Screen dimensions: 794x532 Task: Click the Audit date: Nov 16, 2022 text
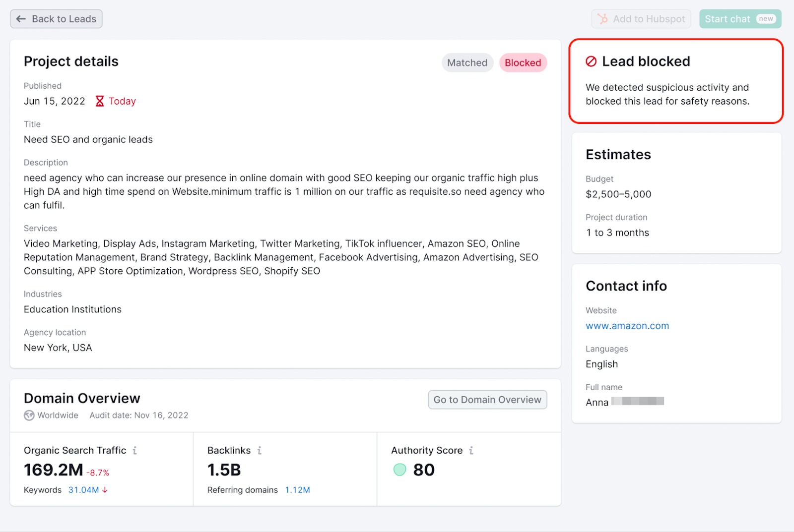pyautogui.click(x=139, y=415)
